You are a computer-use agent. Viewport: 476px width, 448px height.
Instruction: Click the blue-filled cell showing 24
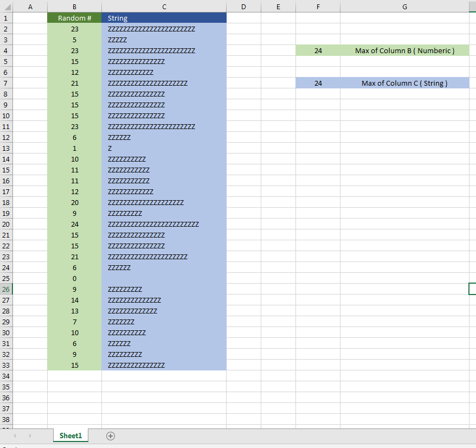click(x=318, y=82)
